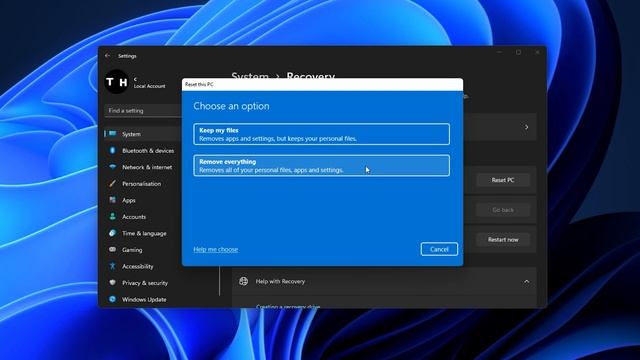Click the Help with Recovery heading text
640x360 pixels.
280,281
